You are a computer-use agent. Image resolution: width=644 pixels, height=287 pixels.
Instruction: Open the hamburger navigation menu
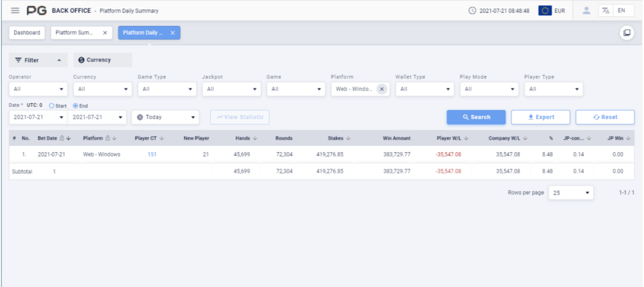tap(15, 11)
